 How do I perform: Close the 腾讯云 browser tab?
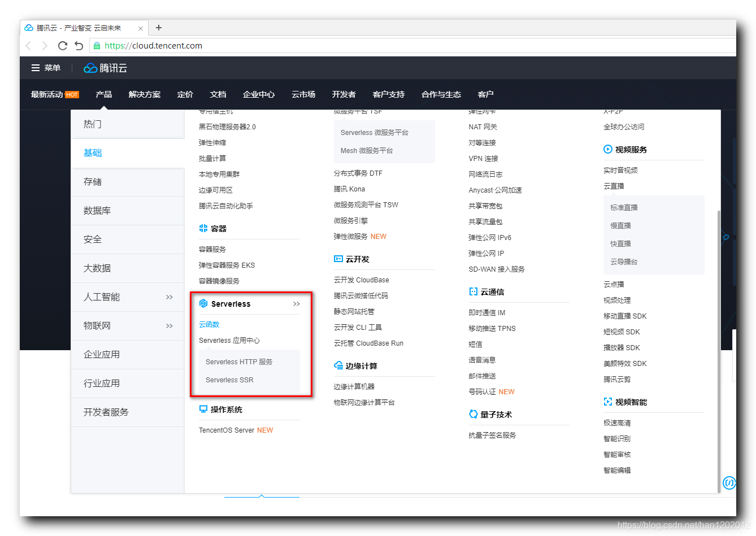click(x=141, y=28)
